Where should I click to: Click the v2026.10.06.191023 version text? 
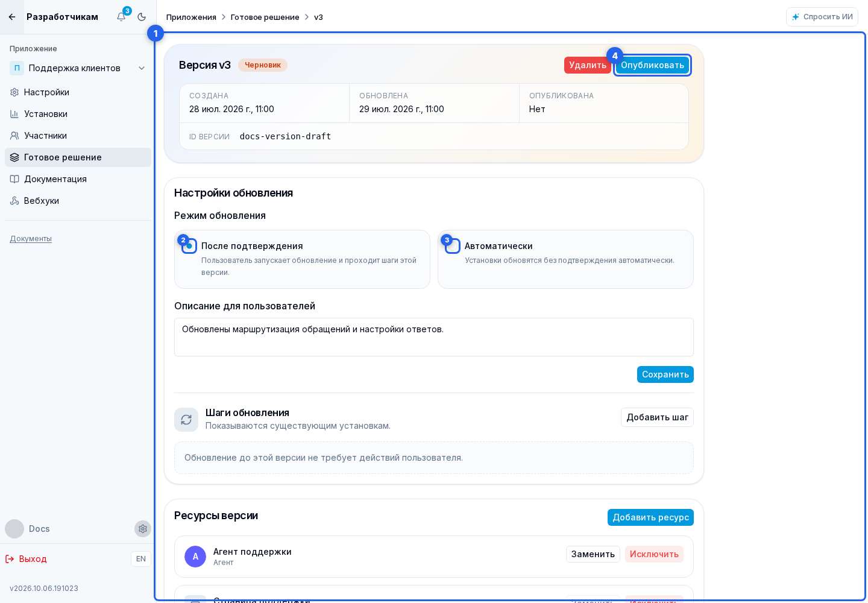point(44,589)
